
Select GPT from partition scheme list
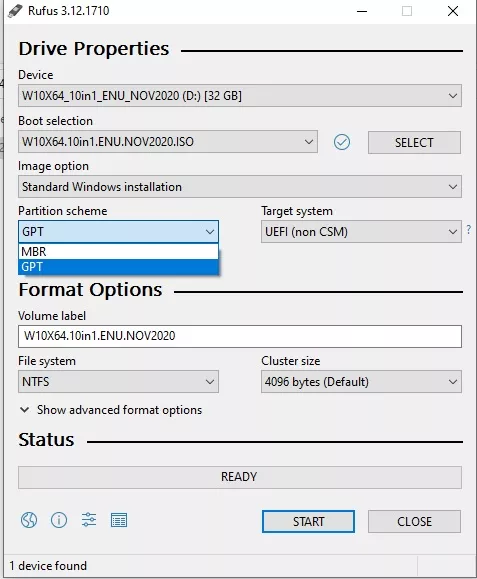tap(119, 267)
